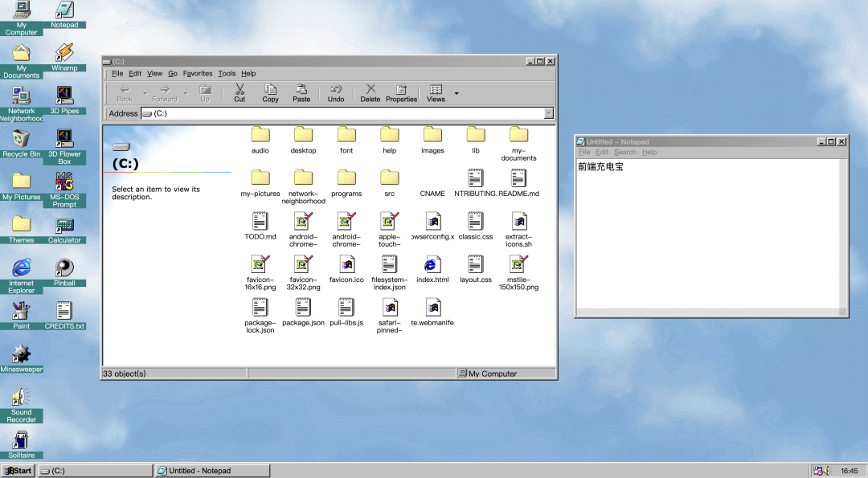Open the Edit menu in Notepad
The height and width of the screenshot is (478, 868).
(602, 152)
